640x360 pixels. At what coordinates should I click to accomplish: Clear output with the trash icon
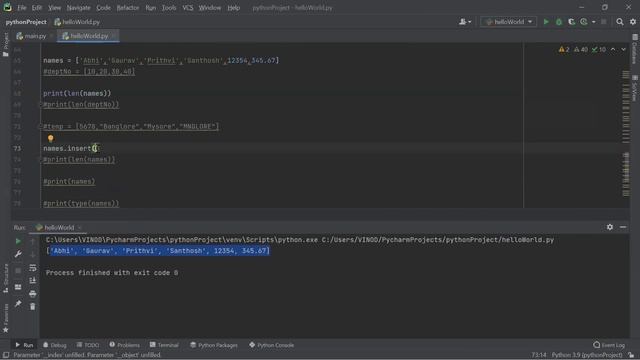pyautogui.click(x=33, y=306)
